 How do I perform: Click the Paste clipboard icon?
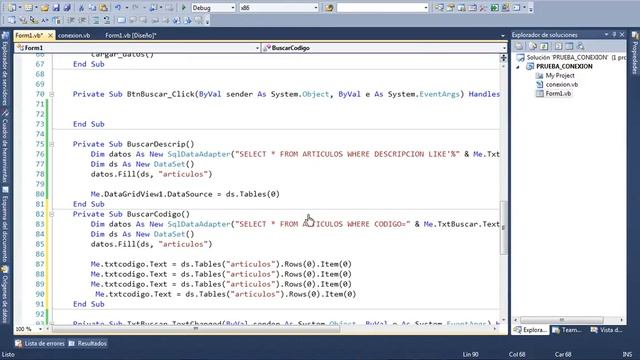[x=104, y=8]
